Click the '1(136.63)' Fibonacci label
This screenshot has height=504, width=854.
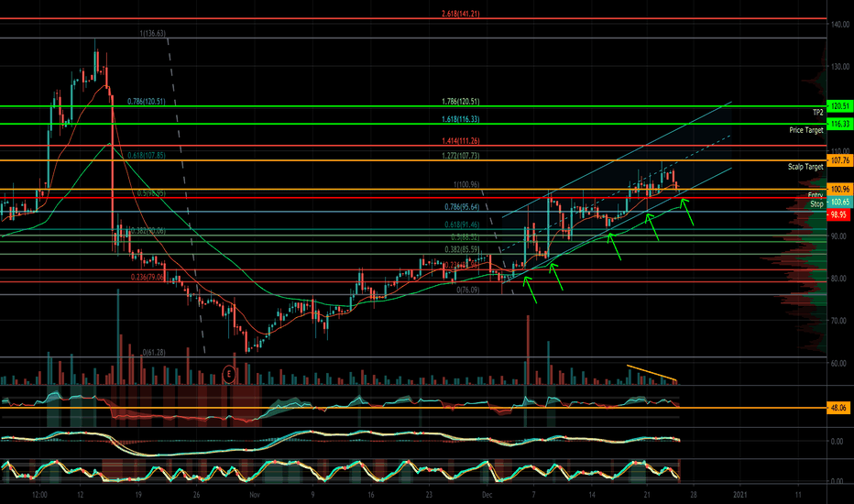point(152,33)
